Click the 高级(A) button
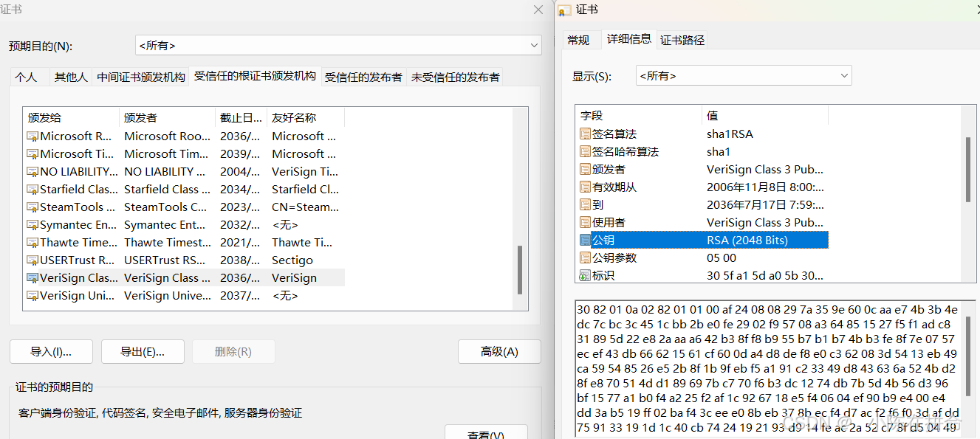 point(499,352)
